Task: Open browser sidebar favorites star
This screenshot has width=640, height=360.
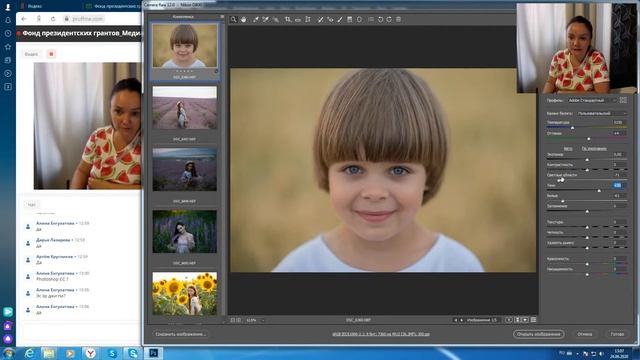Action: [x=8, y=47]
